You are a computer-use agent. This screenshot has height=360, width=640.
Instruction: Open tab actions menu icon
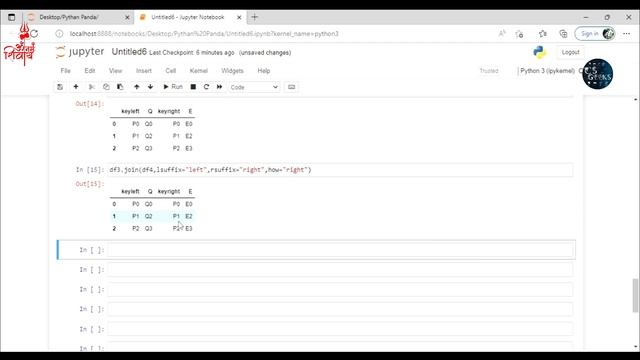pyautogui.click(x=11, y=17)
